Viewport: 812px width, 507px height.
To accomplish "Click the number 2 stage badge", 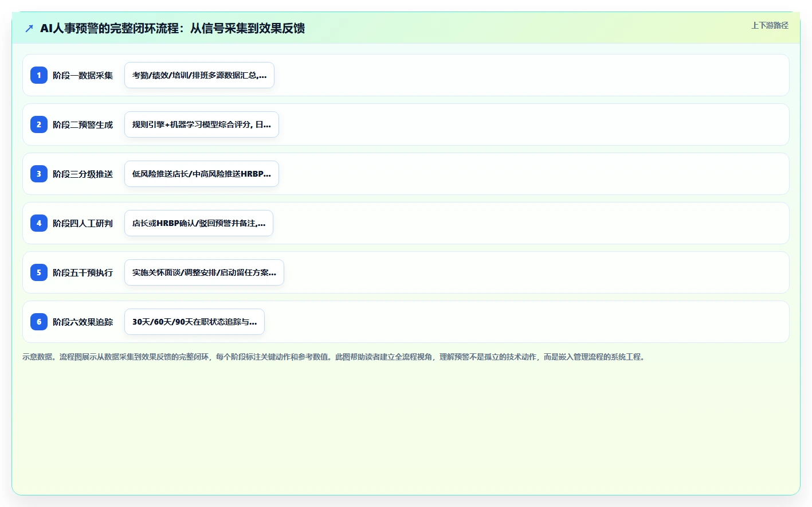I will pos(39,124).
